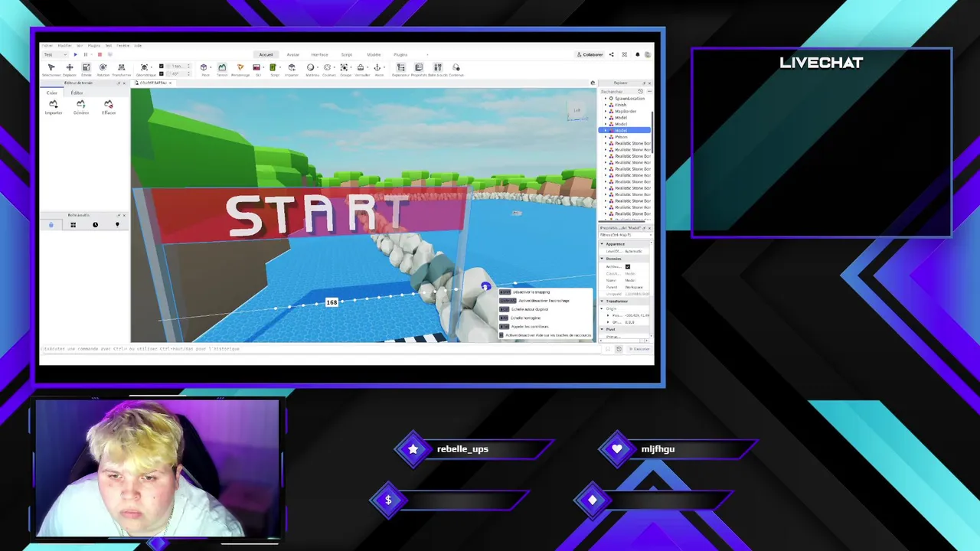Click the Ancre anchor icon
980x551 pixels.
coord(377,67)
